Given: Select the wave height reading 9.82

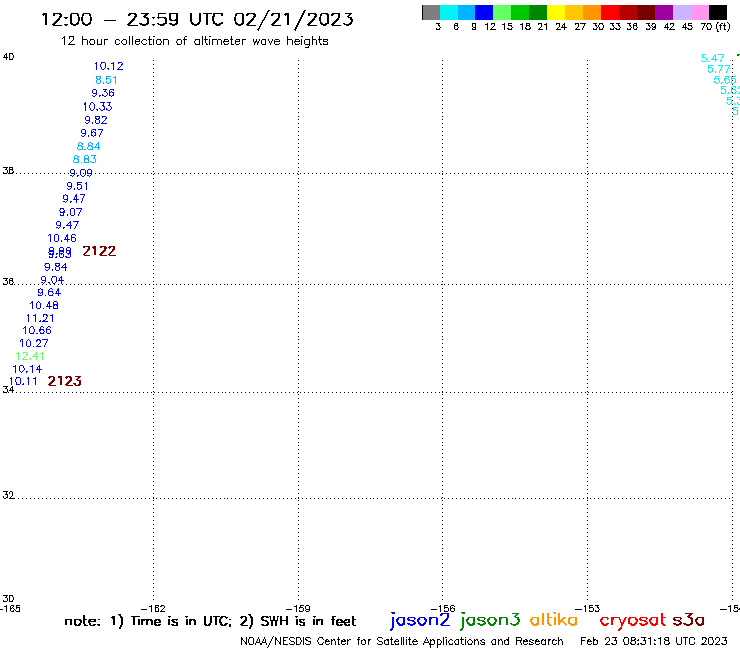Looking at the screenshot, I should coord(96,120).
